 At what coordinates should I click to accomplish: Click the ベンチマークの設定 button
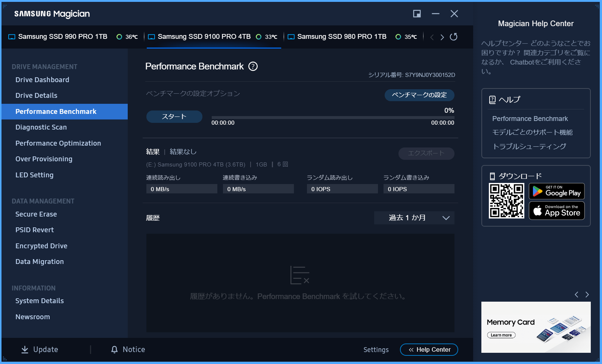[419, 95]
